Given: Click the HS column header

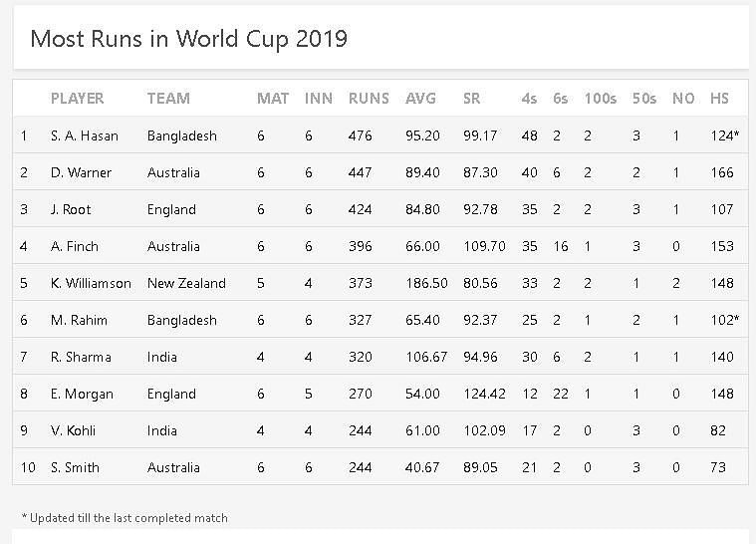Looking at the screenshot, I should click(x=719, y=99).
